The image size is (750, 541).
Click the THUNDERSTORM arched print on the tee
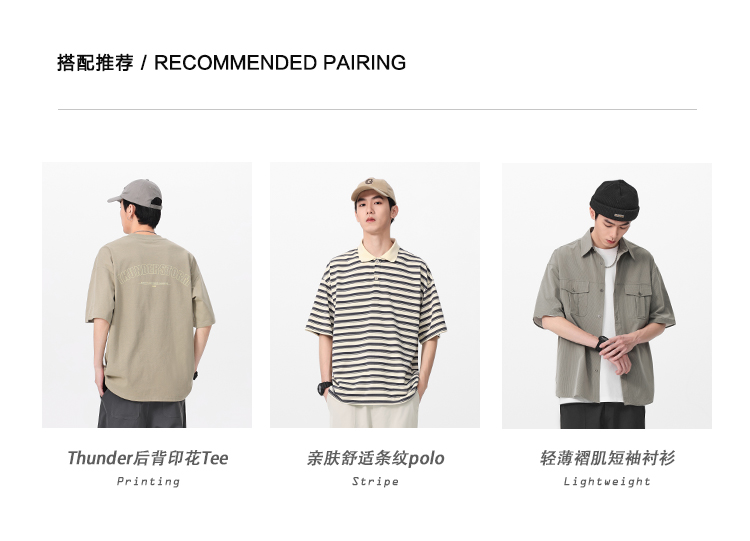coord(154,274)
